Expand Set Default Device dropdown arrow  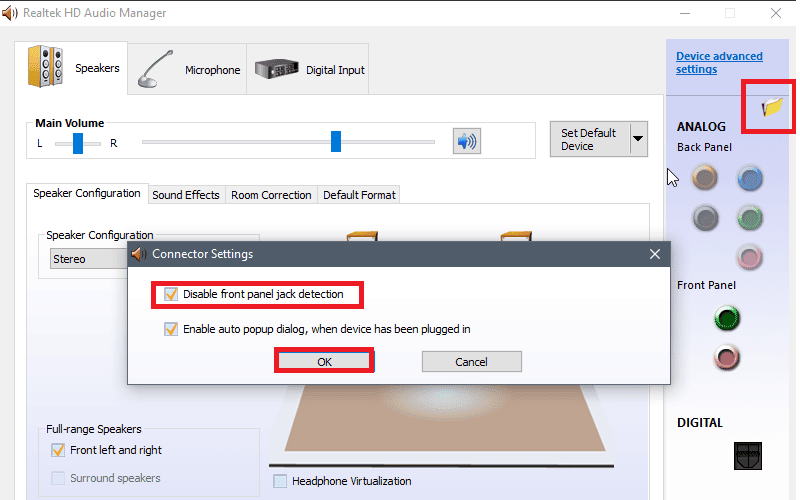638,139
